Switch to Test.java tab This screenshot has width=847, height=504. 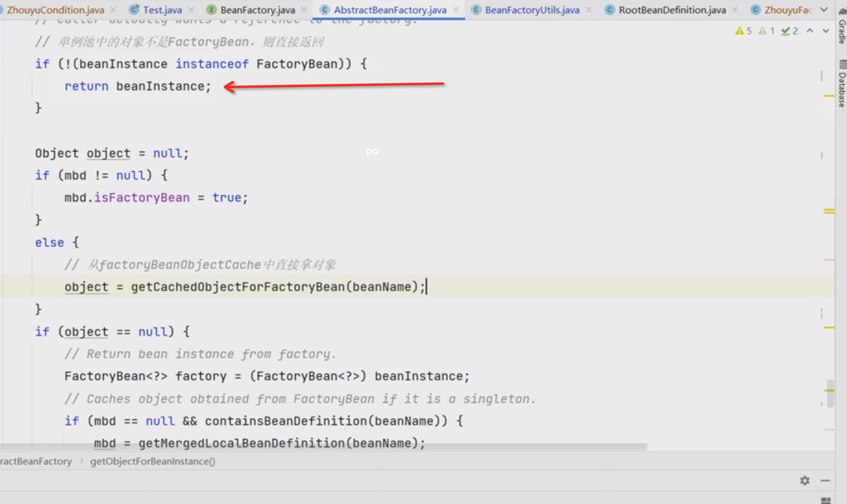[162, 10]
